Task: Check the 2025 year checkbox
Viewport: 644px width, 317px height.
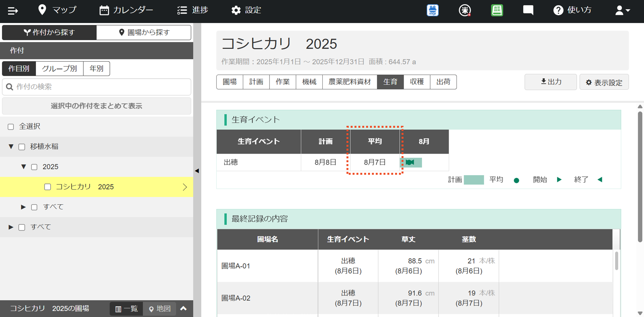Action: click(x=34, y=167)
